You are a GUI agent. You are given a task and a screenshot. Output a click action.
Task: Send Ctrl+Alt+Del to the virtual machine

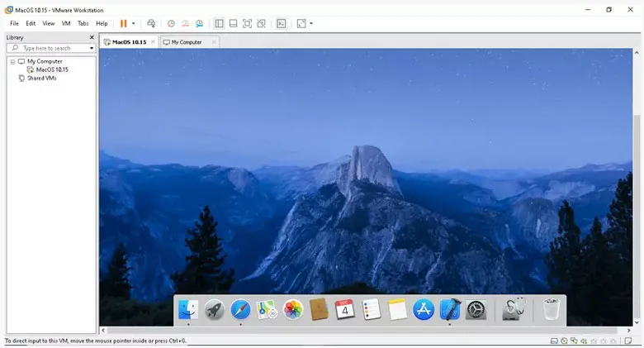(x=151, y=23)
